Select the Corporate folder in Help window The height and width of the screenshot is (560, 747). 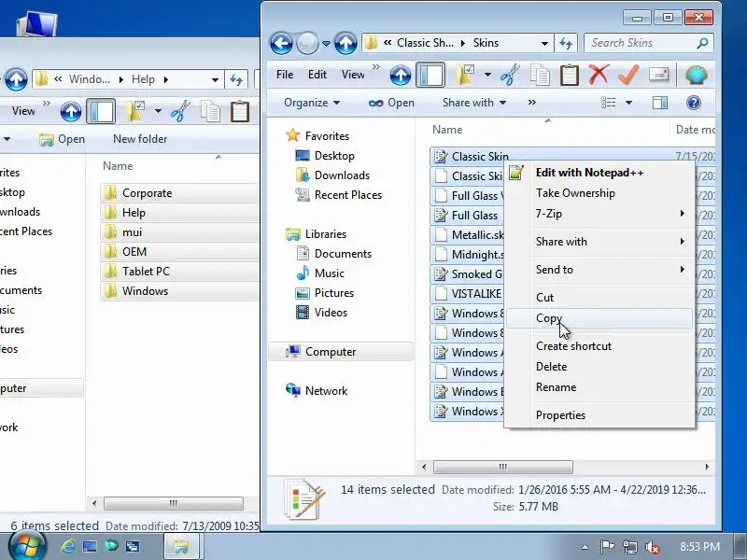click(x=180, y=193)
